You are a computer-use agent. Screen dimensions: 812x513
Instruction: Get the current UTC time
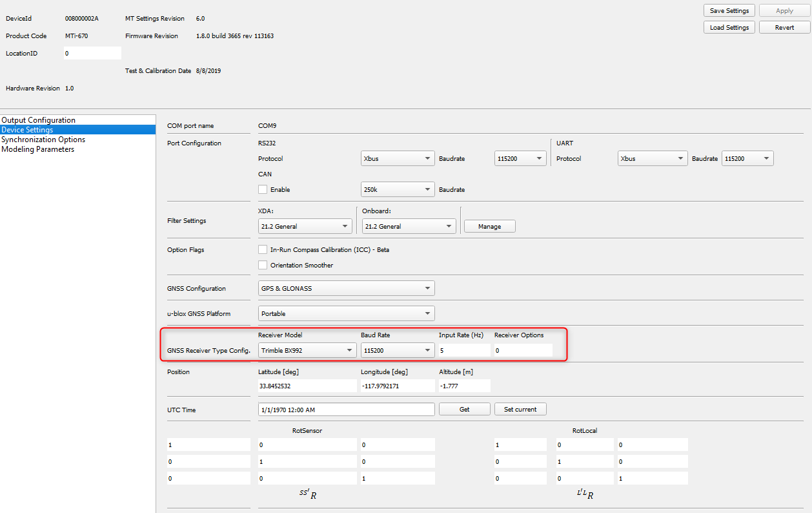(464, 408)
